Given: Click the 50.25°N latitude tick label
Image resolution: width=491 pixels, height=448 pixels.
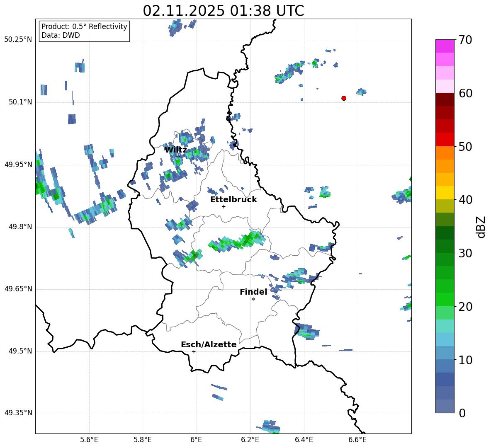Looking at the screenshot, I should 18,40.
